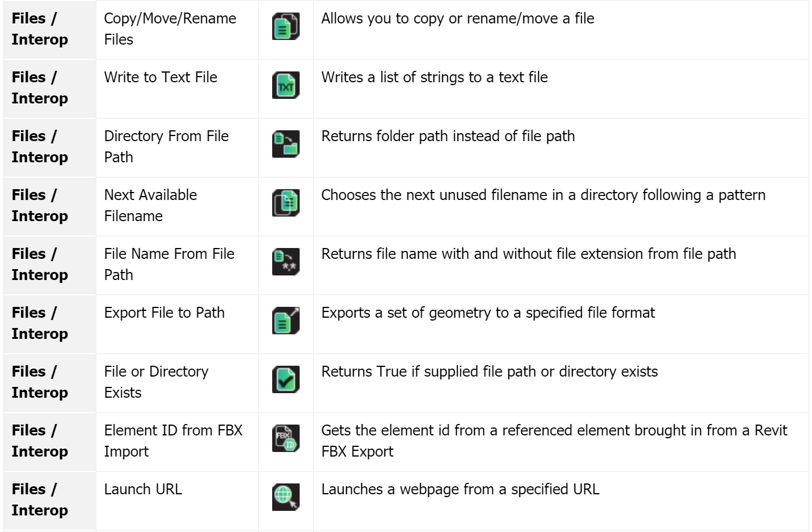
Task: Select the 'Export File to Path' name text
Action: [164, 313]
